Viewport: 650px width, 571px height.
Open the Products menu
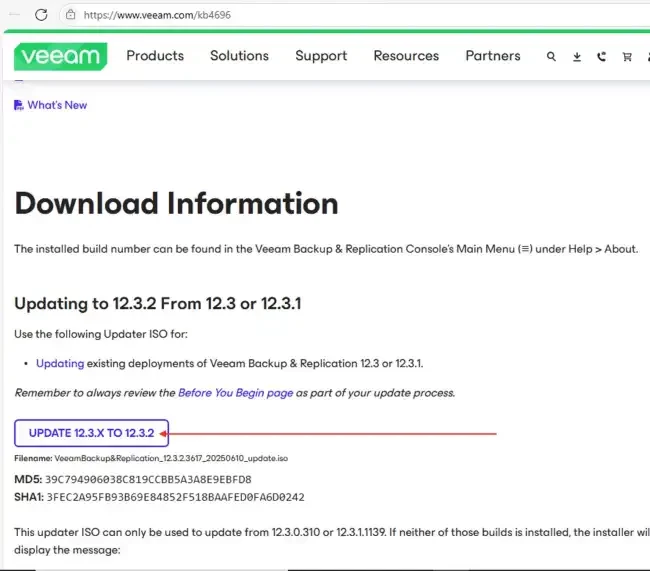click(x=155, y=56)
